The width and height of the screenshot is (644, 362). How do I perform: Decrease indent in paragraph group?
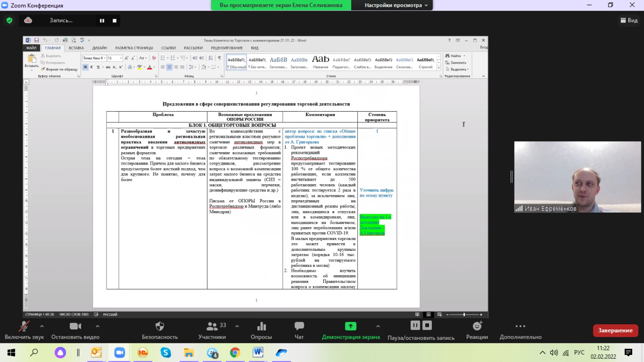click(x=195, y=58)
